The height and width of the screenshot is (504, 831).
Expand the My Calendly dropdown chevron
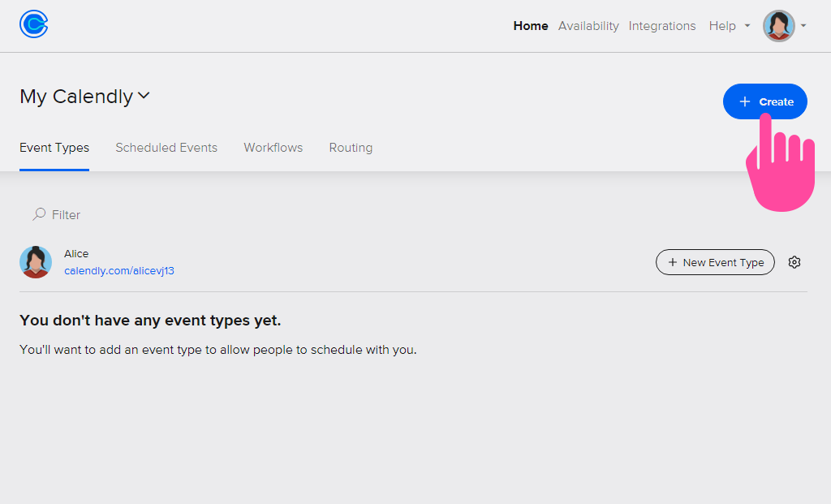(144, 96)
